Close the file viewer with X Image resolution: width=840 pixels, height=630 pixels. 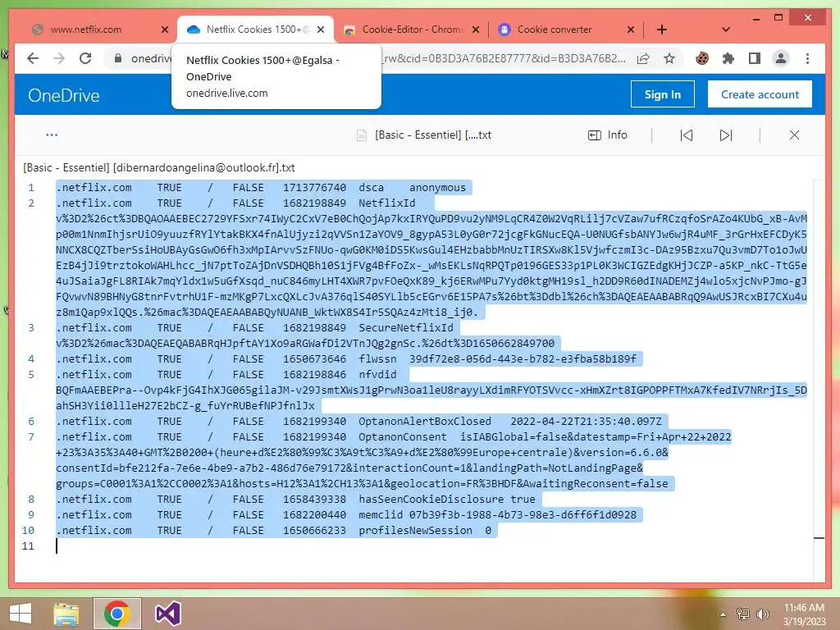[x=794, y=135]
